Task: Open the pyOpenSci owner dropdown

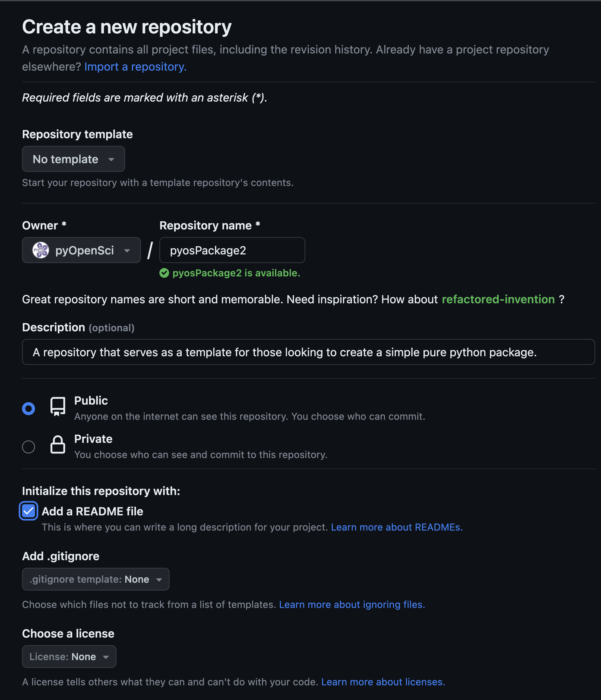Action: (x=81, y=250)
